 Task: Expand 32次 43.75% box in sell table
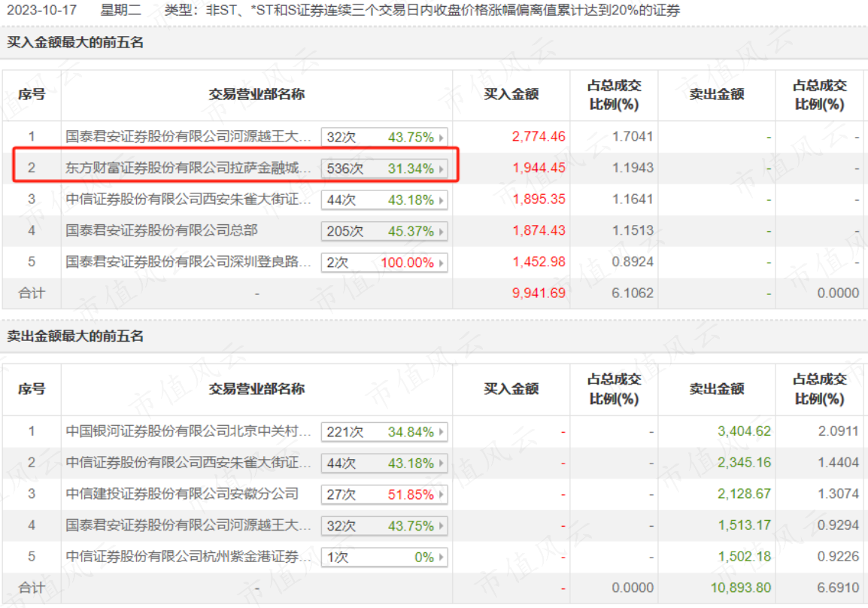click(384, 526)
